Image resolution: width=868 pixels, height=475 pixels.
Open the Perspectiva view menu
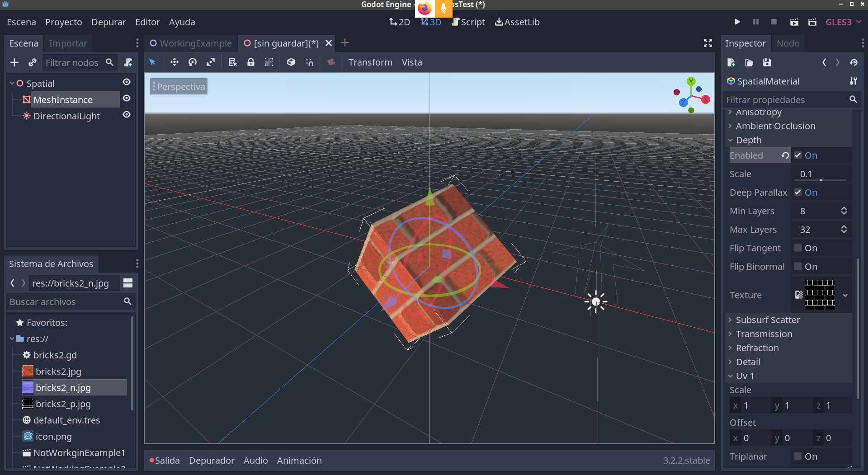[179, 86]
